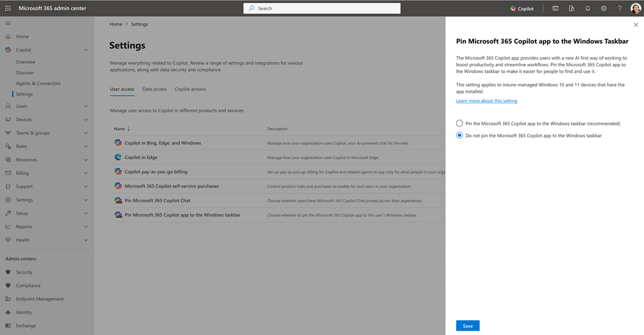Select Settings under Copilot in sidebar

24,94
